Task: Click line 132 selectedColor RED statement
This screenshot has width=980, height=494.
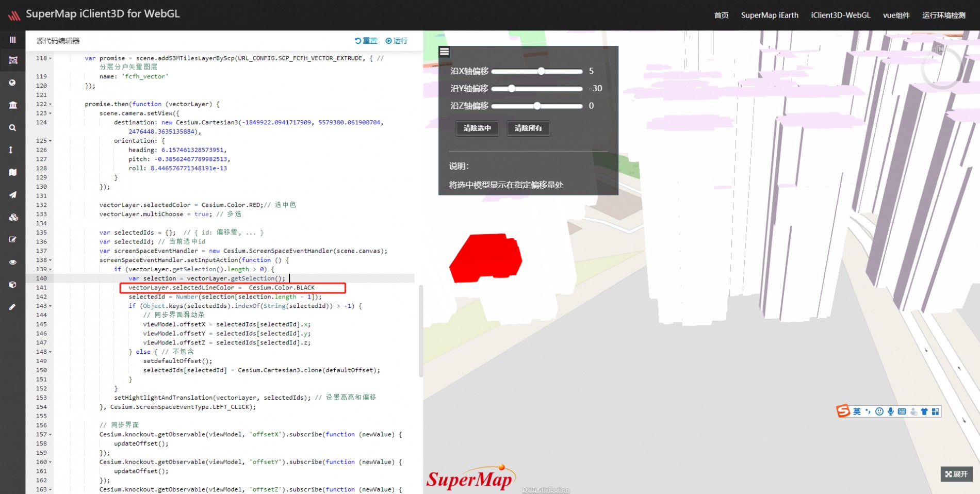Action: click(181, 205)
